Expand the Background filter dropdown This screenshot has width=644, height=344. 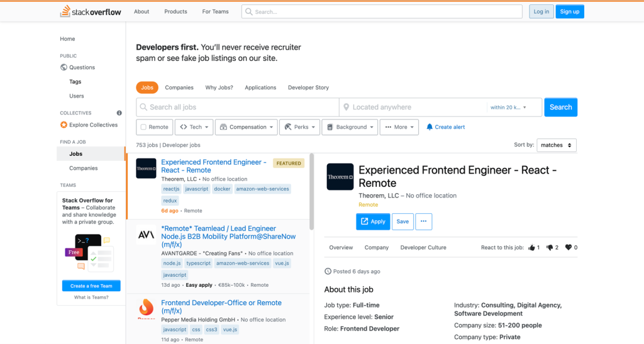[350, 127]
